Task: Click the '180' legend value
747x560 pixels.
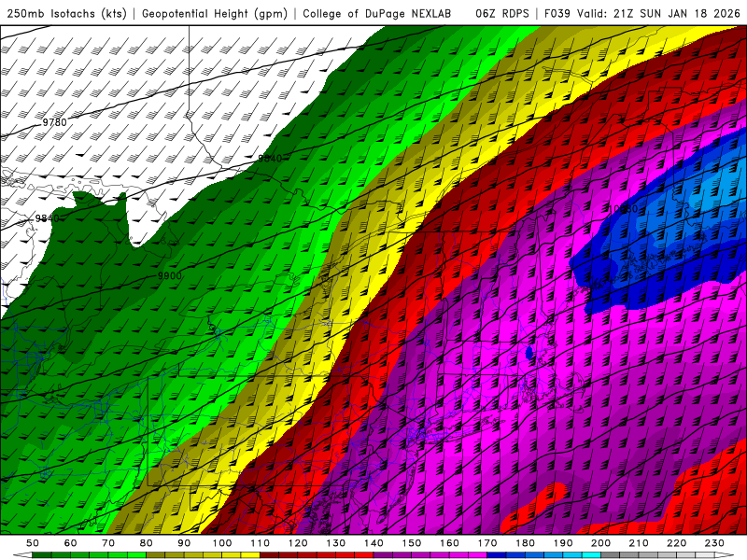Action: 525,543
